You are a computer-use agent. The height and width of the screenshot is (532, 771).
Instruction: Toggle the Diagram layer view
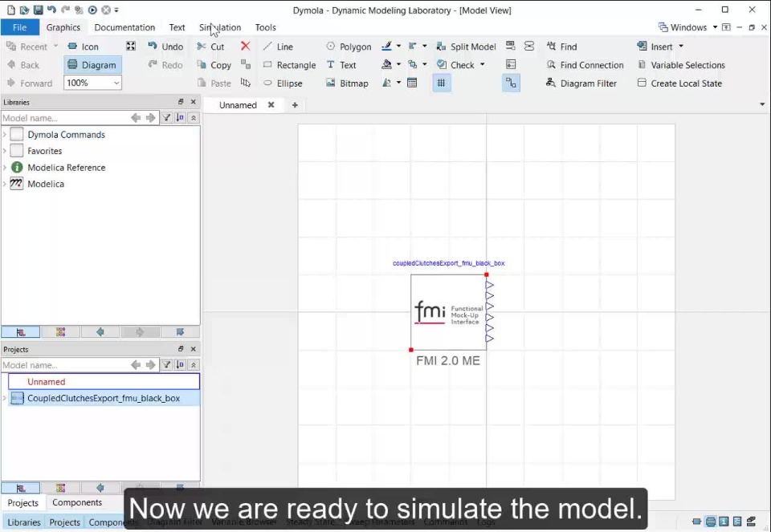click(92, 65)
